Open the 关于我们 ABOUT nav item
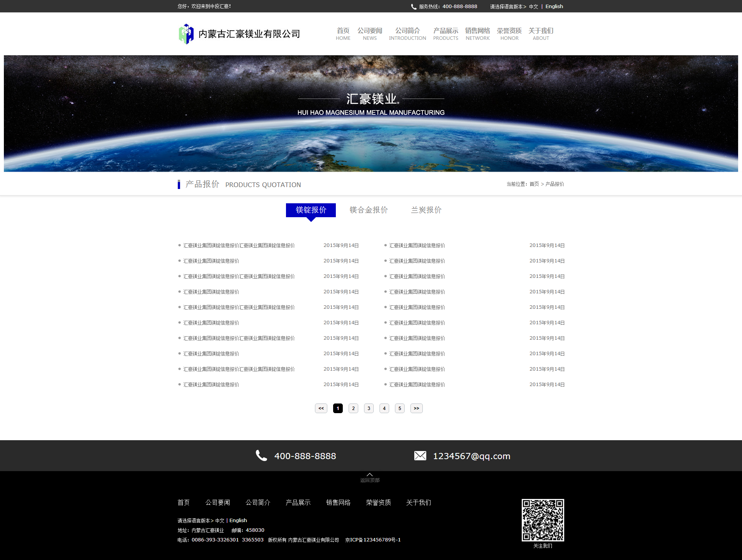This screenshot has height=560, width=742. coord(541,34)
